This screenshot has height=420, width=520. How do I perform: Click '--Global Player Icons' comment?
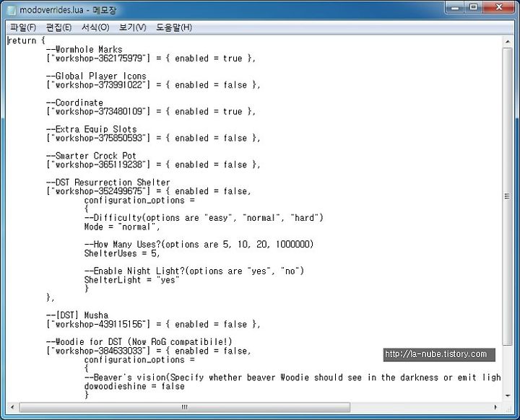tap(96, 76)
